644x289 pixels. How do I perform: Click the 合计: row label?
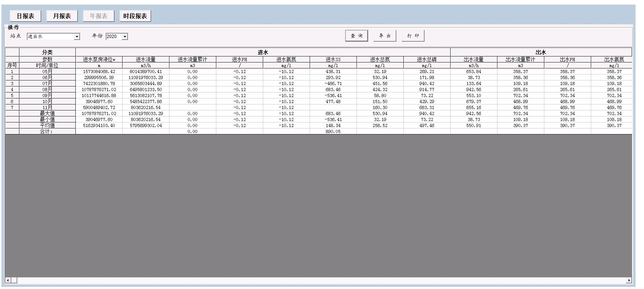click(x=47, y=131)
